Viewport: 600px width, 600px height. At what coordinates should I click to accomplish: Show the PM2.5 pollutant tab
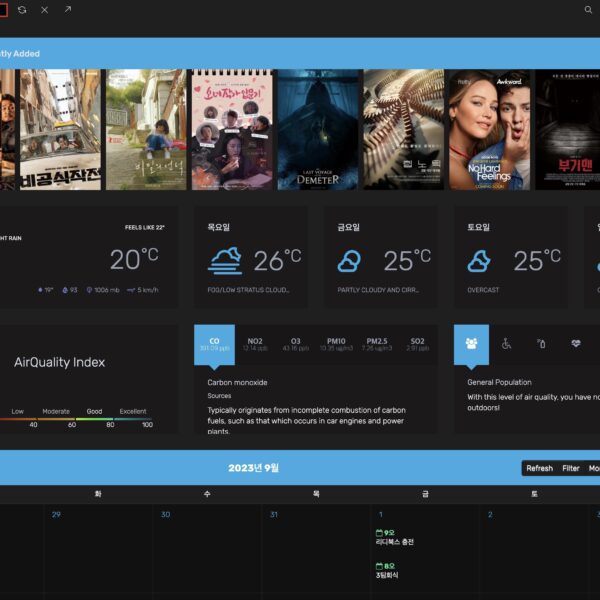point(376,344)
